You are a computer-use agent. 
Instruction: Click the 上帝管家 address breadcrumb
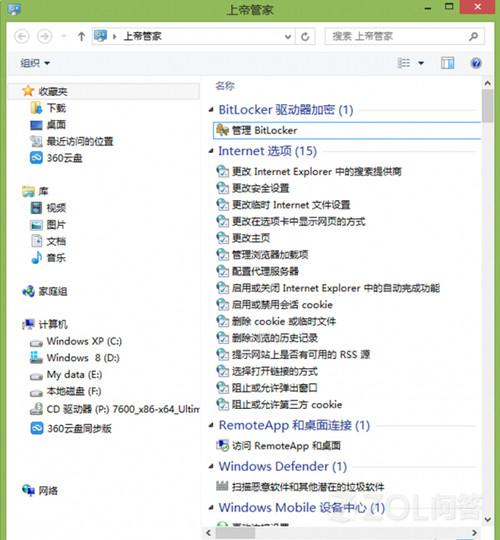point(143,36)
